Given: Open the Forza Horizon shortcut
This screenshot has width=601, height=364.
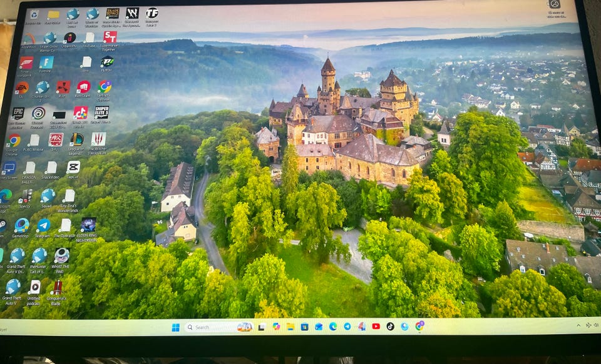Looking at the screenshot, I should 26,63.
